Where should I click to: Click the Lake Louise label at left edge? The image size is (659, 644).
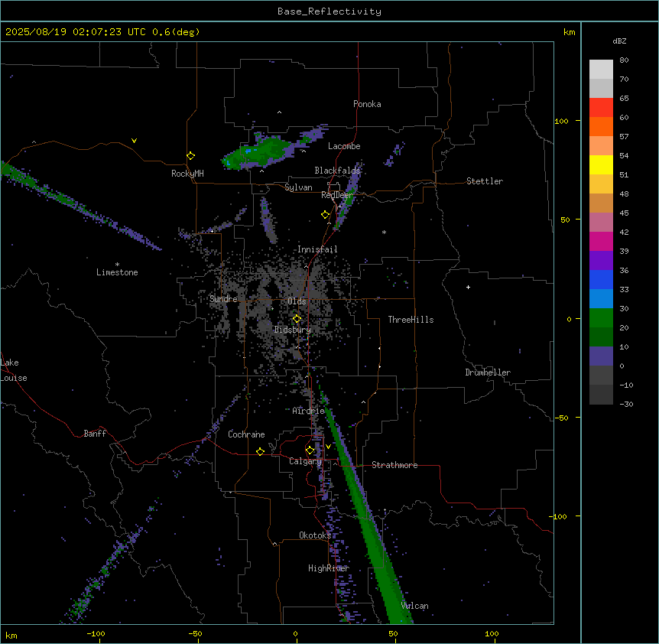pyautogui.click(x=14, y=370)
